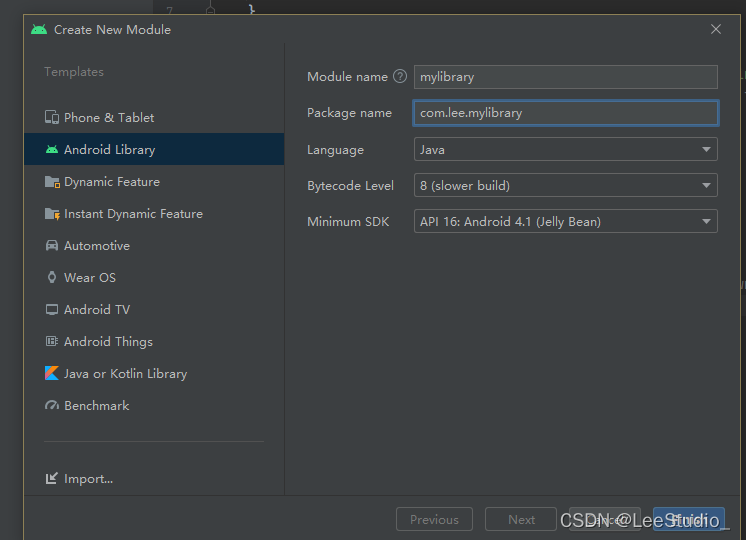
Task: Pick the Android TV template
Action: pyautogui.click(x=154, y=310)
